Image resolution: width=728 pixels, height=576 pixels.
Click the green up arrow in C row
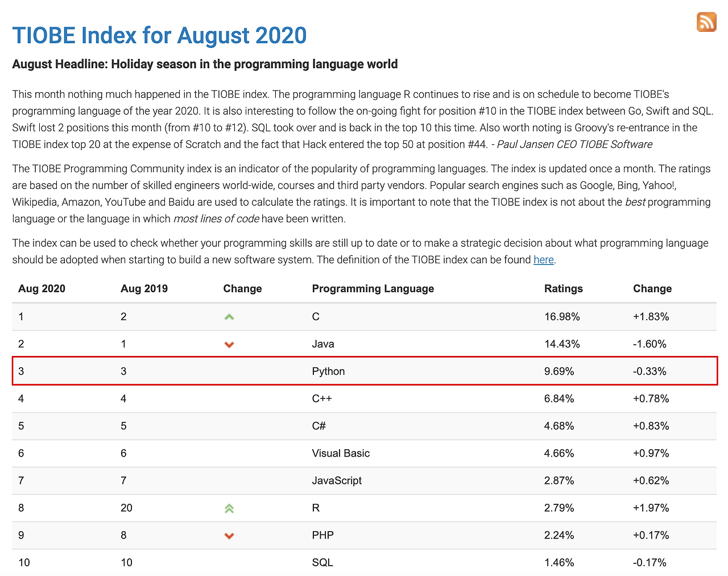click(x=229, y=317)
